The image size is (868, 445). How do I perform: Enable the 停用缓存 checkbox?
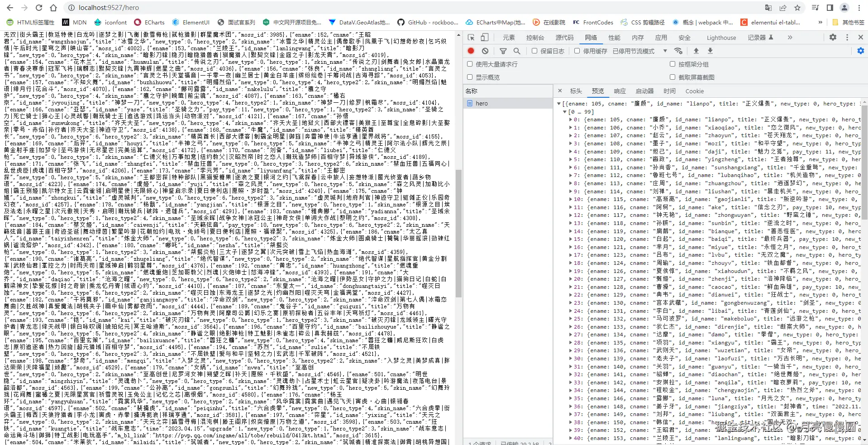[577, 51]
